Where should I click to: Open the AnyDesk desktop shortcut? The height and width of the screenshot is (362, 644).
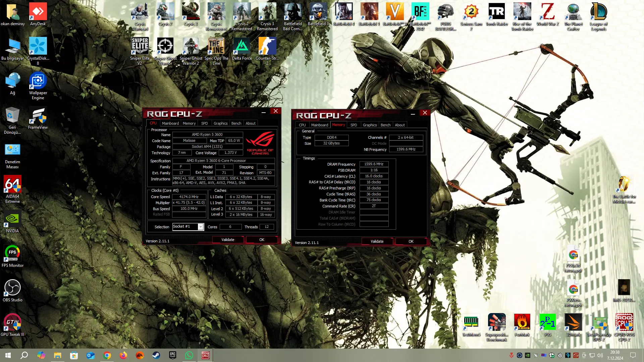[38, 14]
